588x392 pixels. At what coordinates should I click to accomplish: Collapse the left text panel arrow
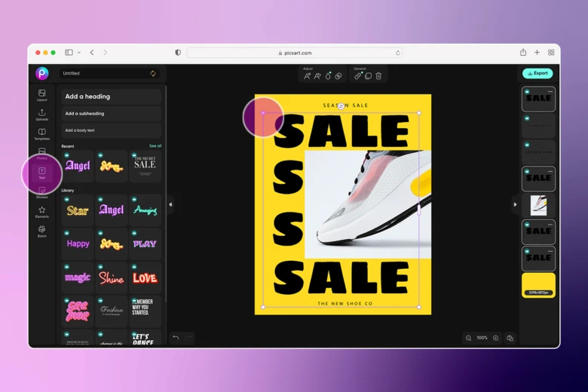pyautogui.click(x=170, y=204)
